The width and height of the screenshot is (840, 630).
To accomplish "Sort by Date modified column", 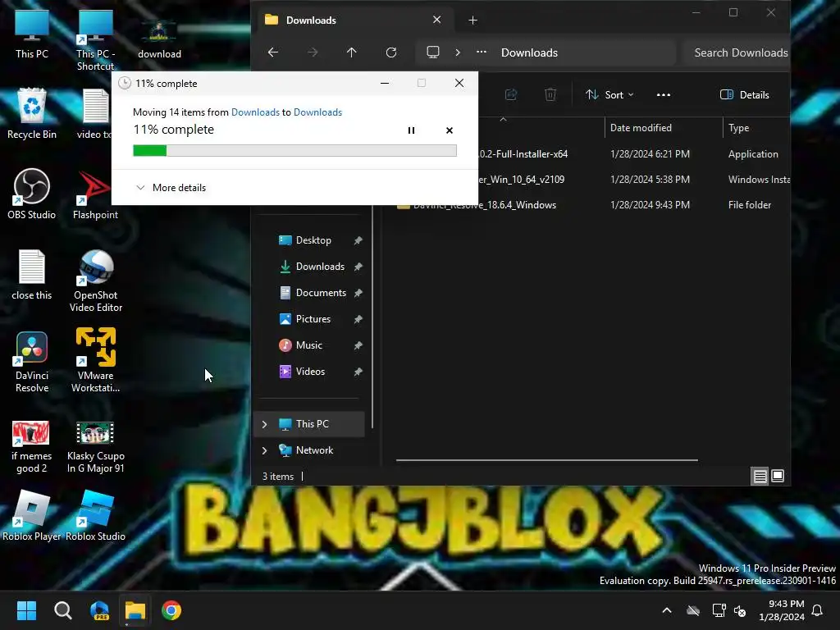I will 664,127.
